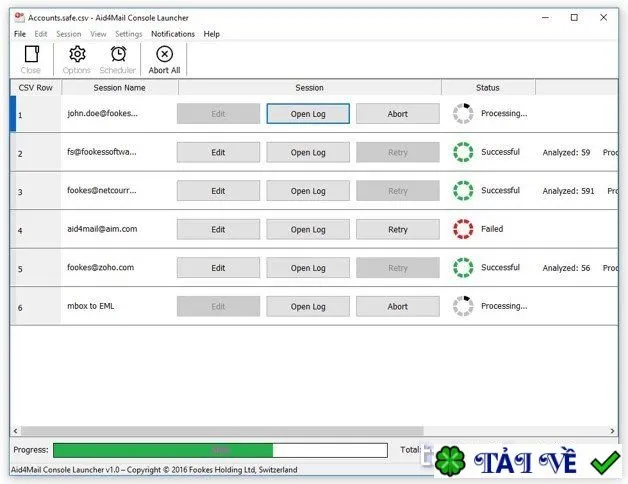The height and width of the screenshot is (484, 628).
Task: Click the Processing spinner for mbox to EML
Action: tap(463, 306)
